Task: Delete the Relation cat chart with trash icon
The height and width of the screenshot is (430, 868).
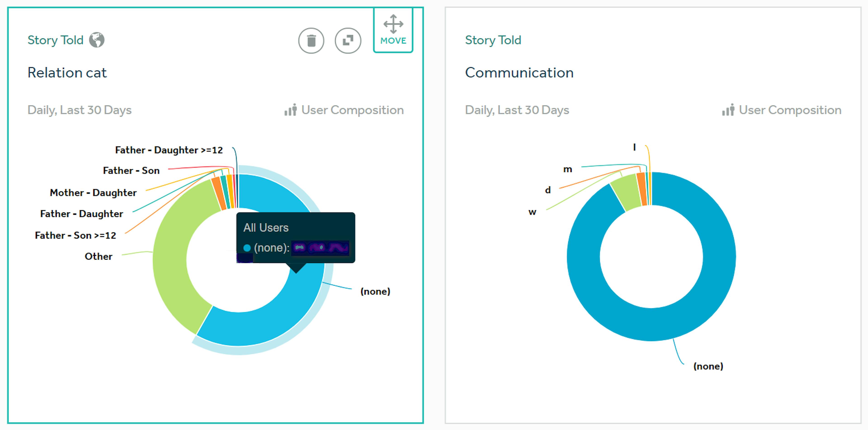Action: click(311, 41)
